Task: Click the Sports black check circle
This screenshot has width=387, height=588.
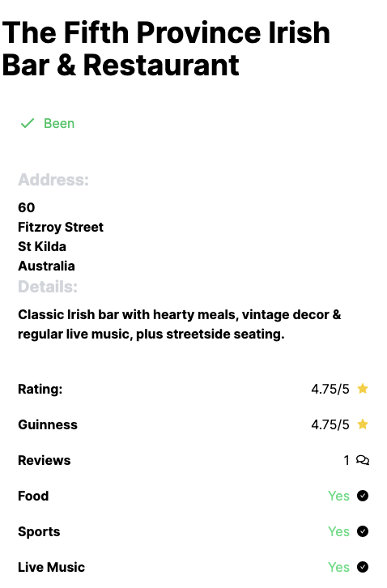Action: [x=363, y=531]
